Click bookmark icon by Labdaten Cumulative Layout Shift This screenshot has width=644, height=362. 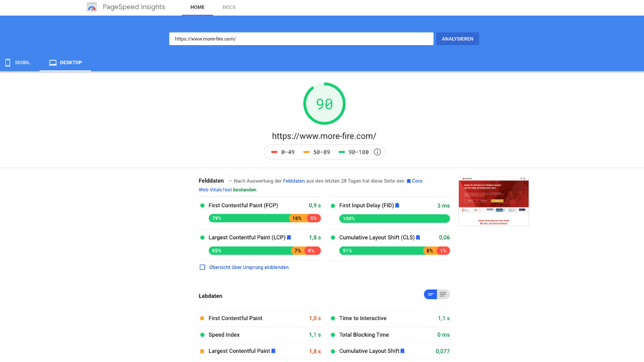point(402,351)
